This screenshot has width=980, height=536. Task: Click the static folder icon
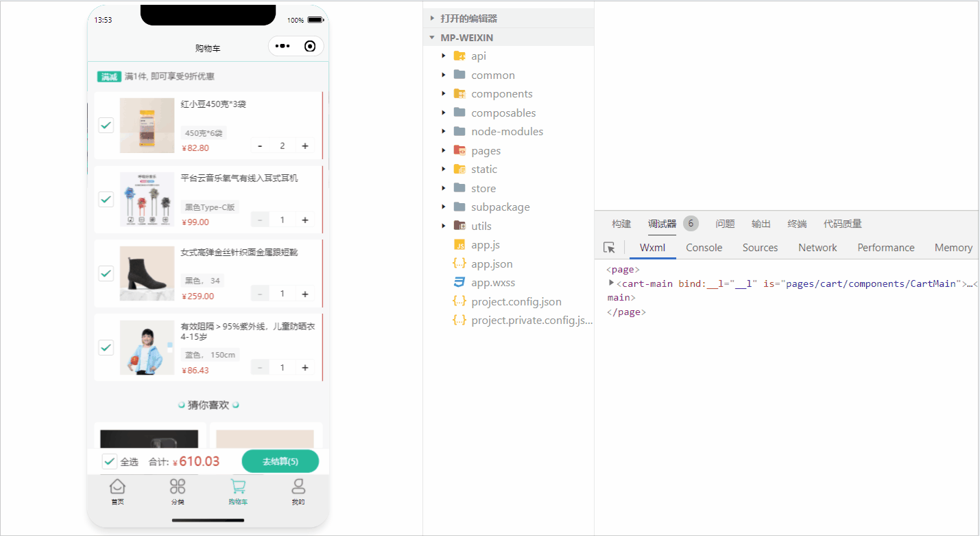459,170
